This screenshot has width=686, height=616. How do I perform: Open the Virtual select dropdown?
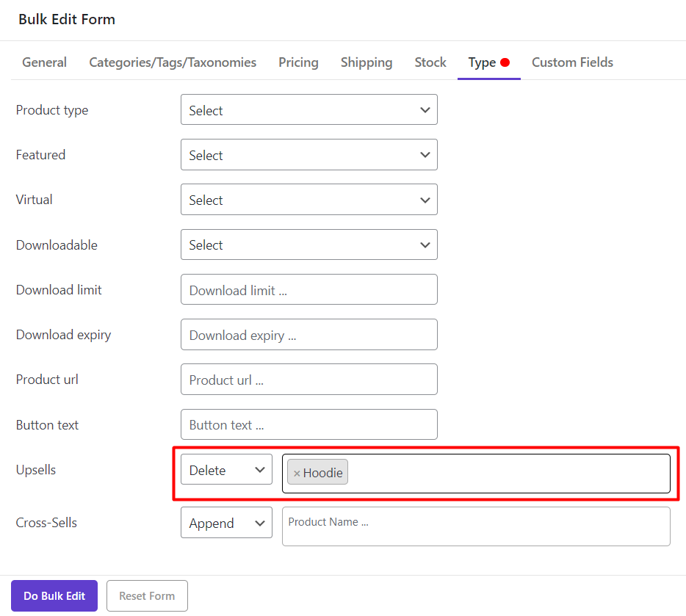click(308, 200)
